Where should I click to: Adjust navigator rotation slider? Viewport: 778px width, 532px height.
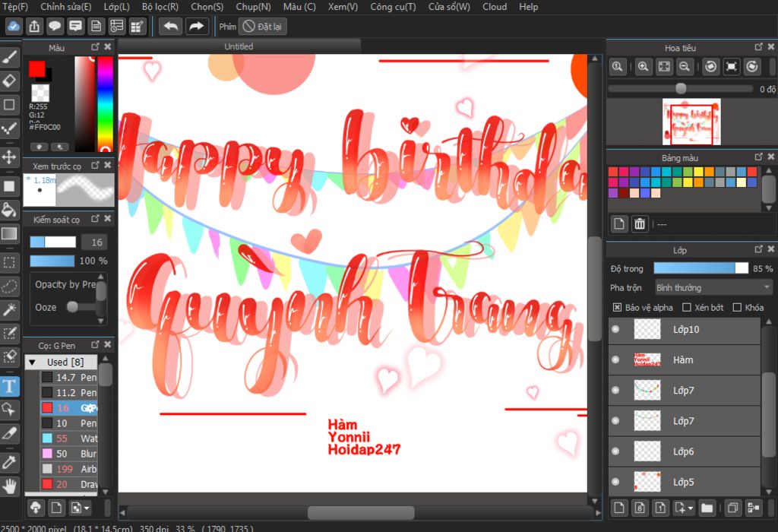[x=680, y=89]
